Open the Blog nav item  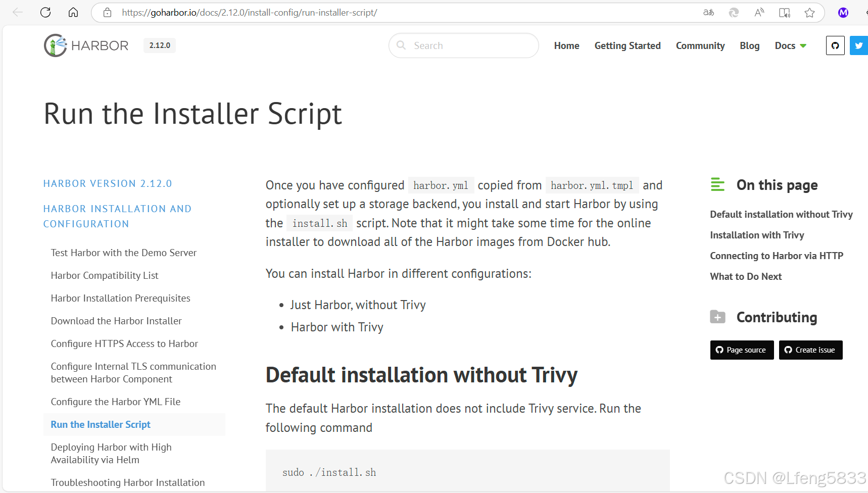click(x=749, y=45)
